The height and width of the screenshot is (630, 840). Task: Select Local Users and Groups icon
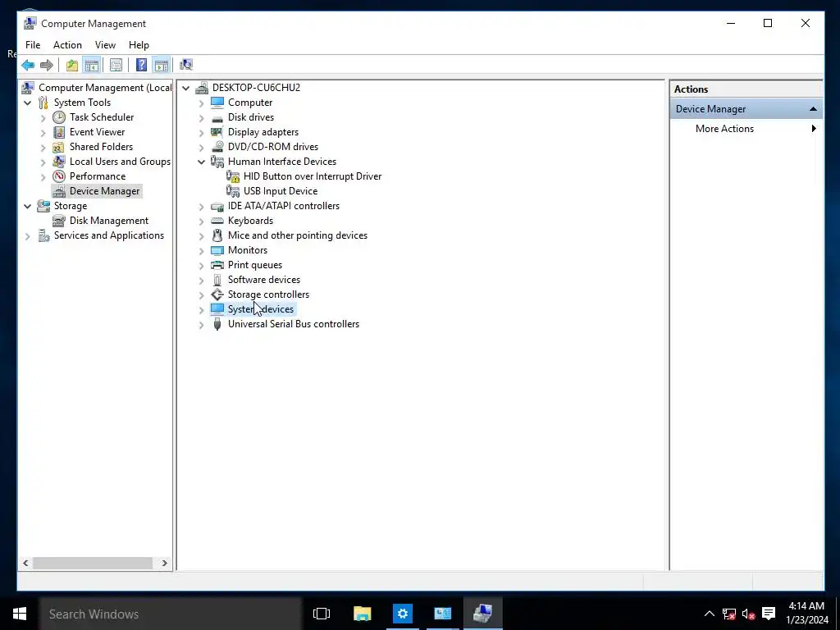click(x=59, y=162)
